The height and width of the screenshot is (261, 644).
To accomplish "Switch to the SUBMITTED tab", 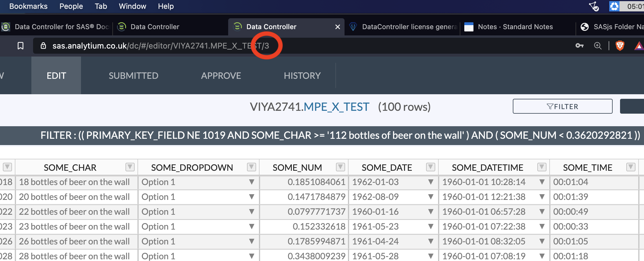I will click(133, 76).
